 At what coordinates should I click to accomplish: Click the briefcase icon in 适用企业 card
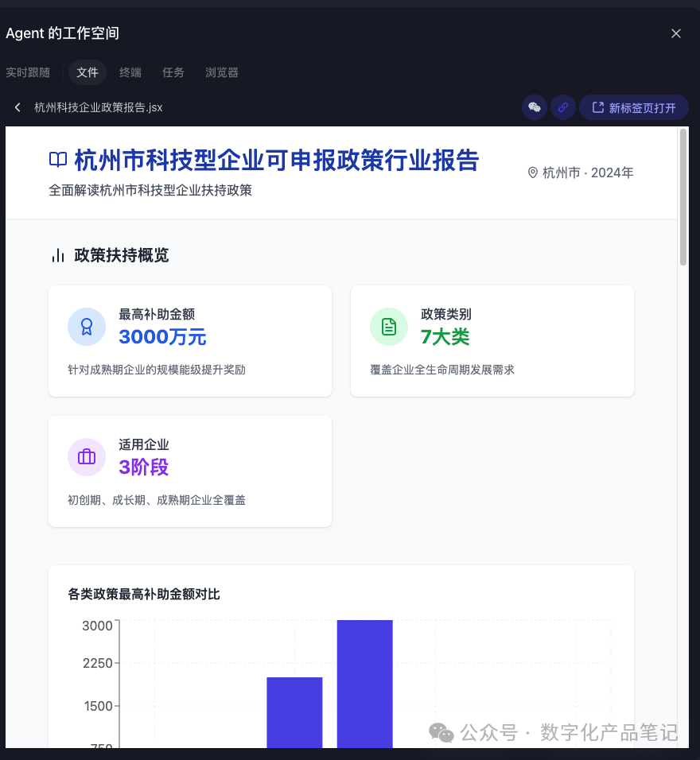[87, 457]
